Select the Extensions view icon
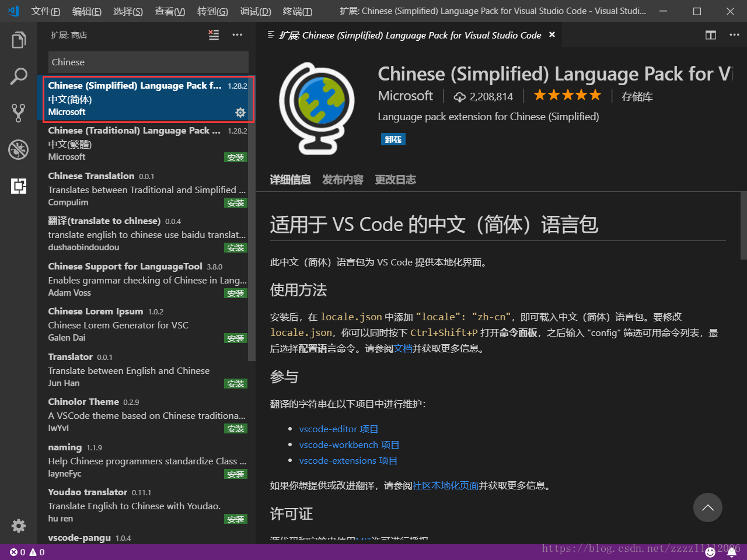747x560 pixels. tap(19, 185)
